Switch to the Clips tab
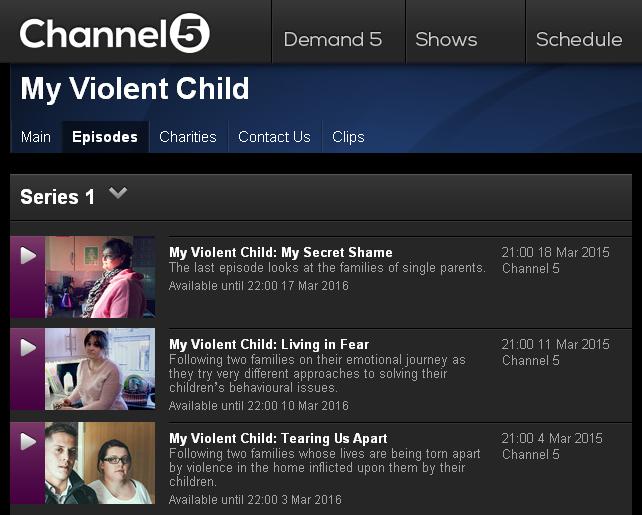Viewport: 642px width, 515px height. click(348, 137)
